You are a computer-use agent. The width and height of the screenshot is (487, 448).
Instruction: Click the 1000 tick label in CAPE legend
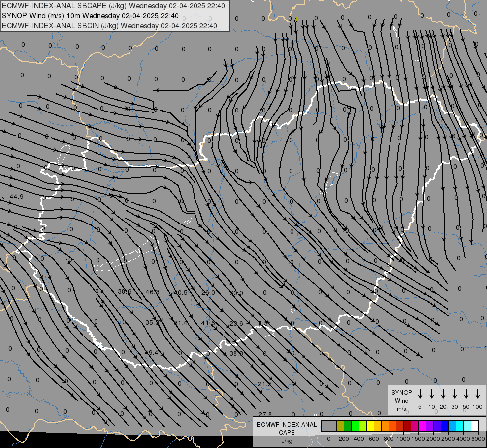(x=403, y=439)
